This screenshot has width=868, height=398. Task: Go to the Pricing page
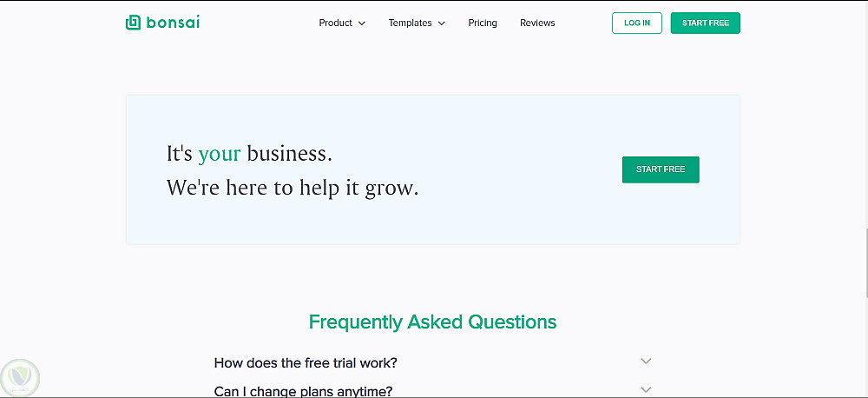click(483, 23)
